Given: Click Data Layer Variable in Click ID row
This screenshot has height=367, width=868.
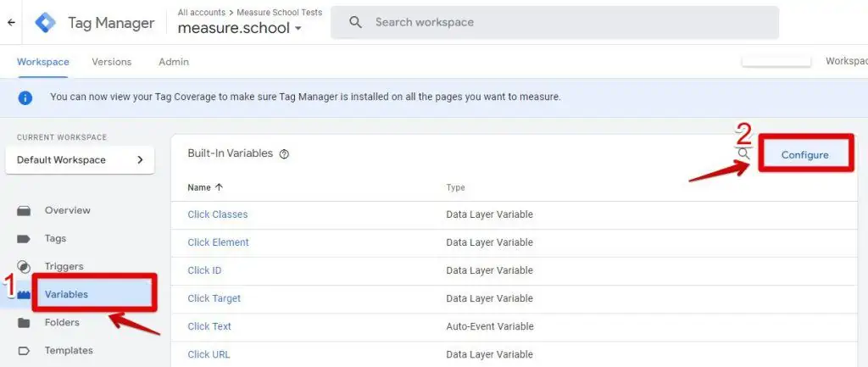Looking at the screenshot, I should pos(489,270).
